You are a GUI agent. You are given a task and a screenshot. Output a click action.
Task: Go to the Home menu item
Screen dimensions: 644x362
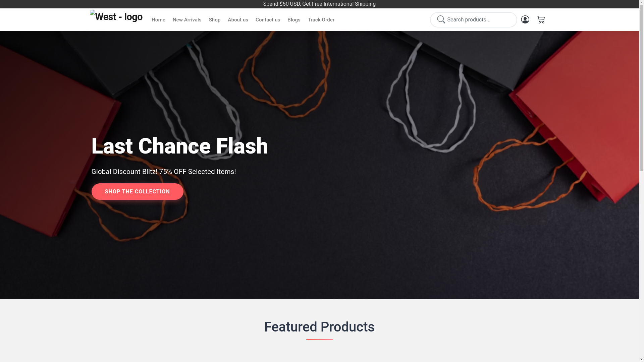158,20
